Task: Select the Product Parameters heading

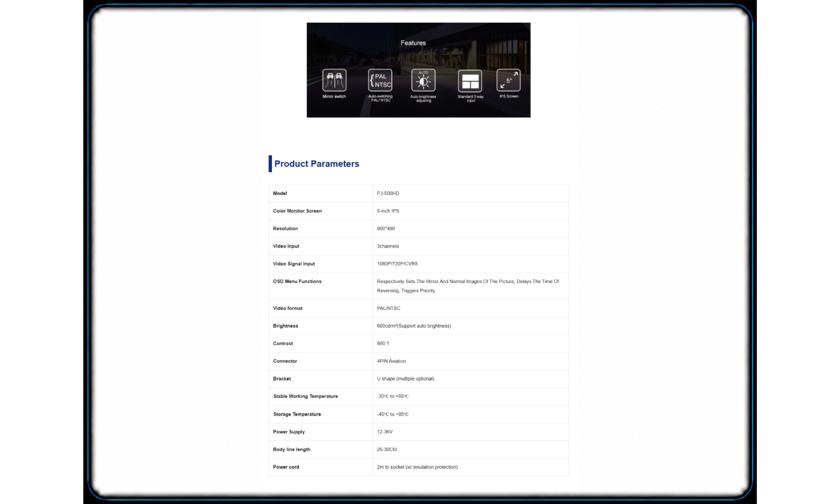Action: (x=317, y=164)
